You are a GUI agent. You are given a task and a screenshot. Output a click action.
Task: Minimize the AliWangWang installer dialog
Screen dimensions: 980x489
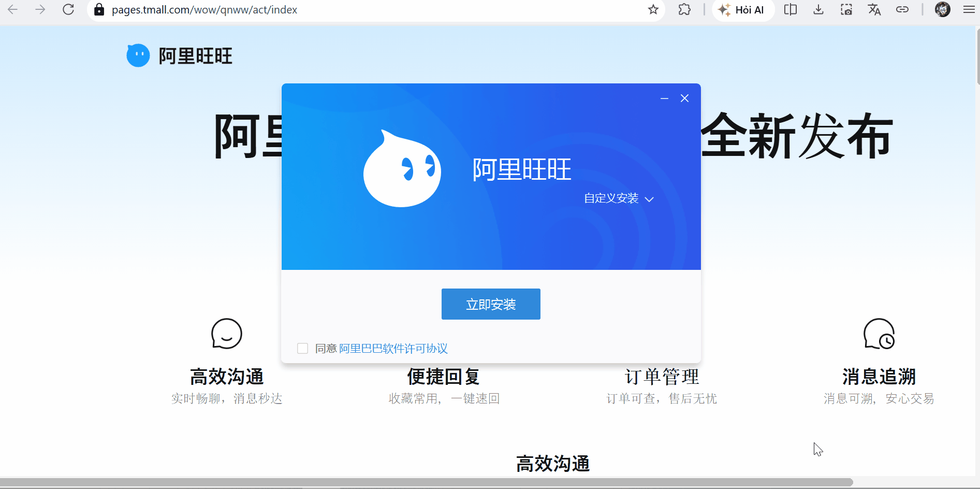[664, 98]
